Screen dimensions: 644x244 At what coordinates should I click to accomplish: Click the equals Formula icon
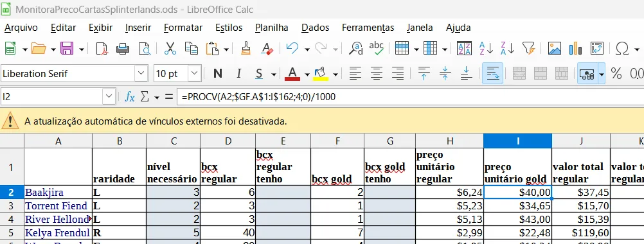click(168, 97)
